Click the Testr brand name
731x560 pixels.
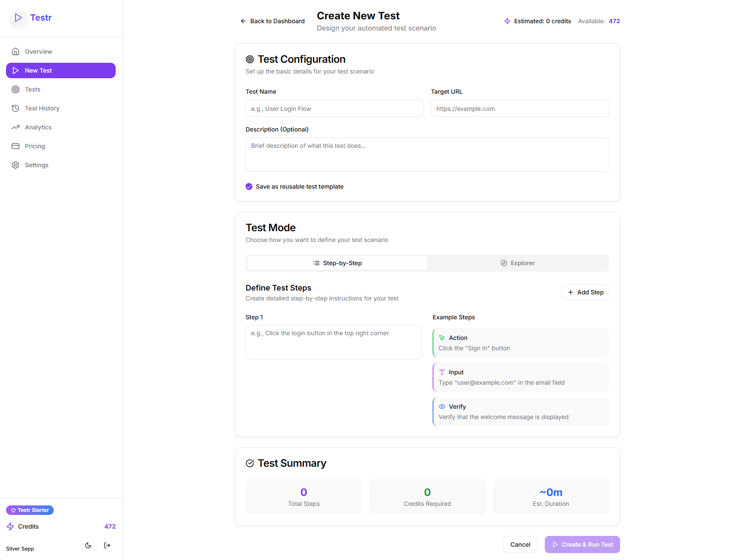[41, 18]
